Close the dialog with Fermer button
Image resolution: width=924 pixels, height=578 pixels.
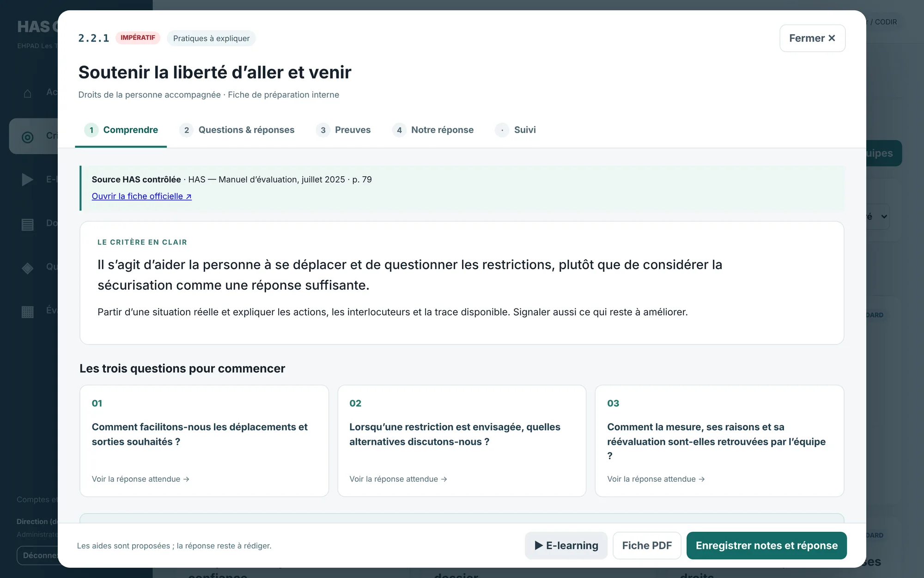pos(812,38)
